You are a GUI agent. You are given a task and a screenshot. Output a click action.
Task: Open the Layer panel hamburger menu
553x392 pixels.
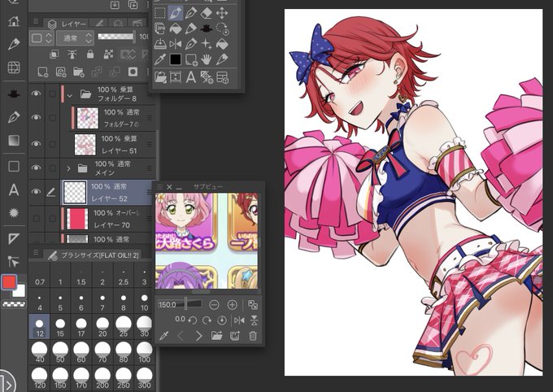tap(36, 21)
